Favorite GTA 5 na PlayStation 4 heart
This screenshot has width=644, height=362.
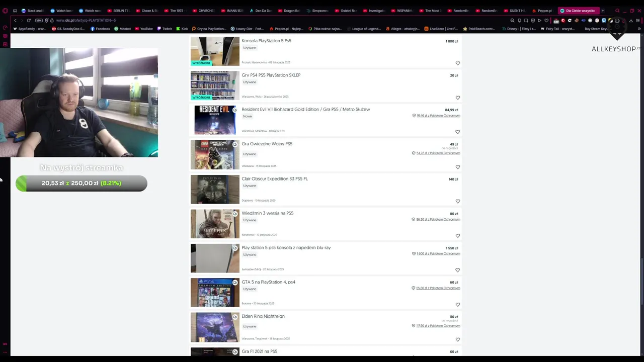click(x=457, y=304)
